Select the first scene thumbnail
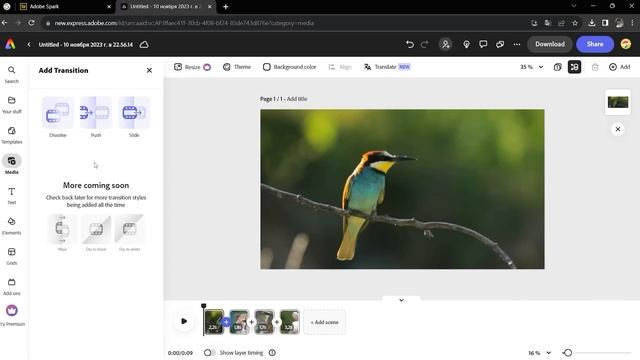Image resolution: width=640 pixels, height=360 pixels. click(x=213, y=322)
